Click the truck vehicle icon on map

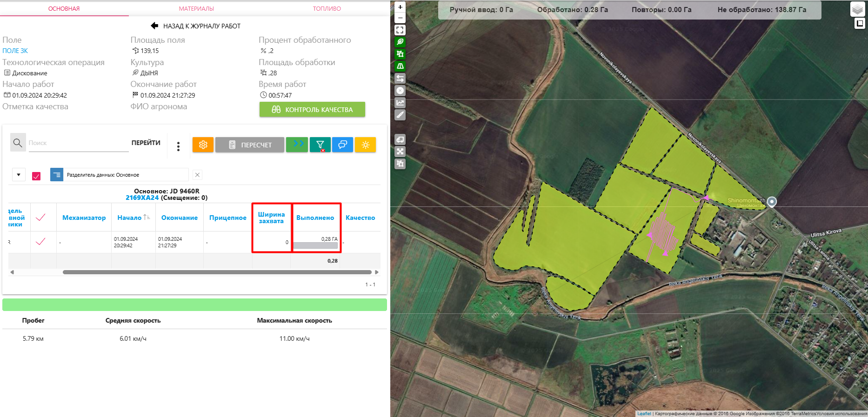(400, 139)
